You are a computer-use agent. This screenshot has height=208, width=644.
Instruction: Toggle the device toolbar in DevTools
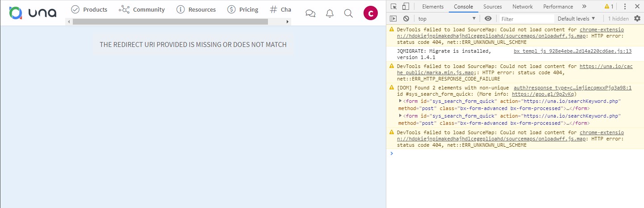(406, 7)
